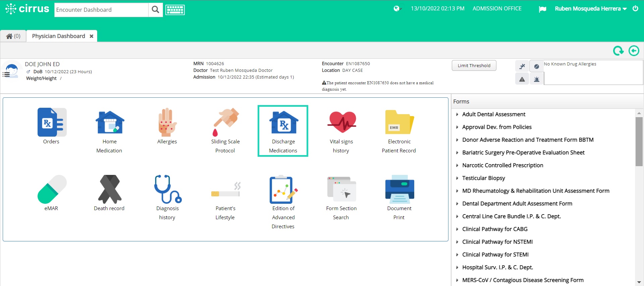
Task: Open Sliding Scale Protocol icon
Action: pos(225,123)
